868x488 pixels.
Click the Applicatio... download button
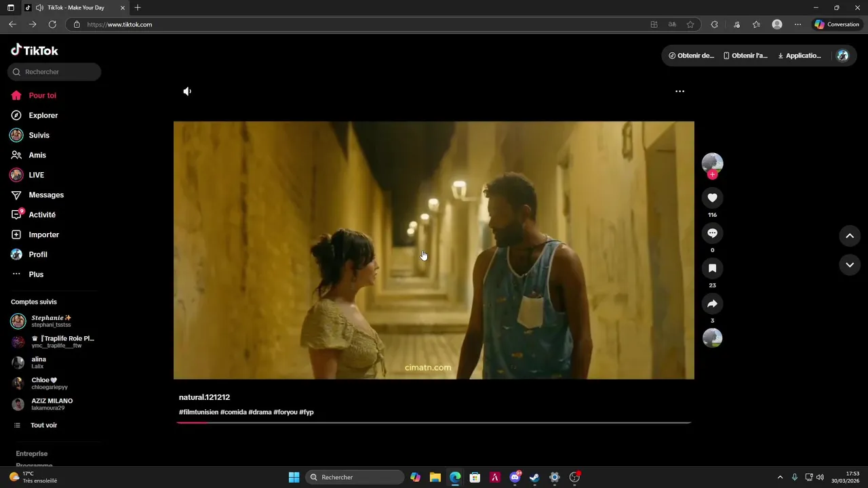[800, 56]
